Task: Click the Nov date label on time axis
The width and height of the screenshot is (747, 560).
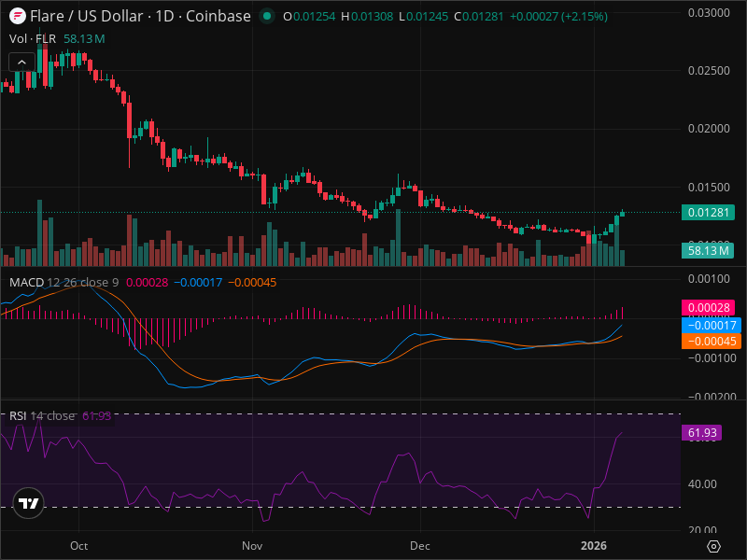Action: (252, 546)
